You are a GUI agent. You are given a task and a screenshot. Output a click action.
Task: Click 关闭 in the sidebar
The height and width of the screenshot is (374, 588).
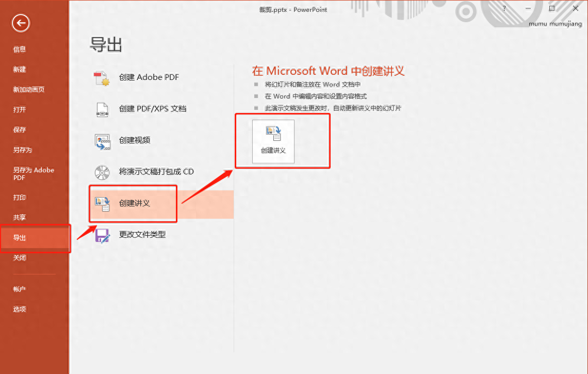[20, 258]
